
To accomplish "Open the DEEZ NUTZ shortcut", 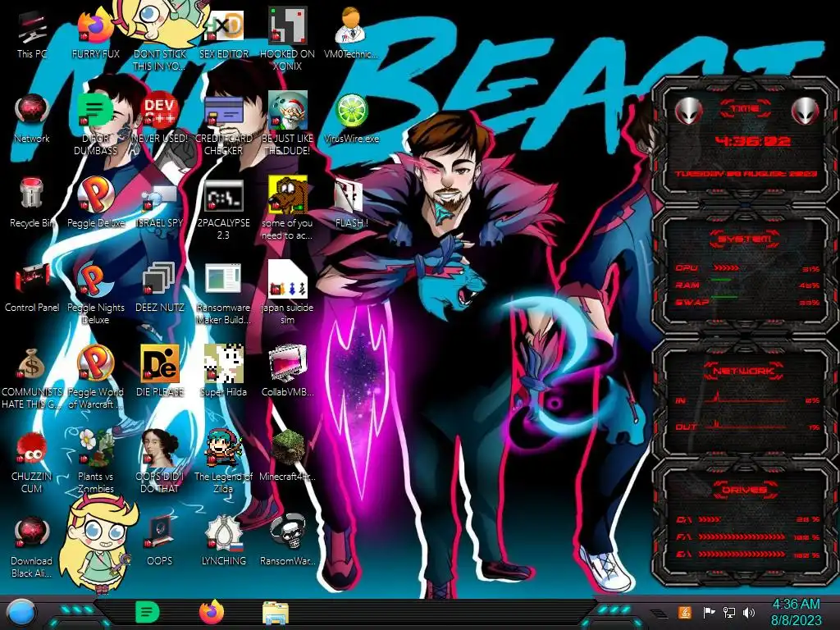I will [x=160, y=279].
